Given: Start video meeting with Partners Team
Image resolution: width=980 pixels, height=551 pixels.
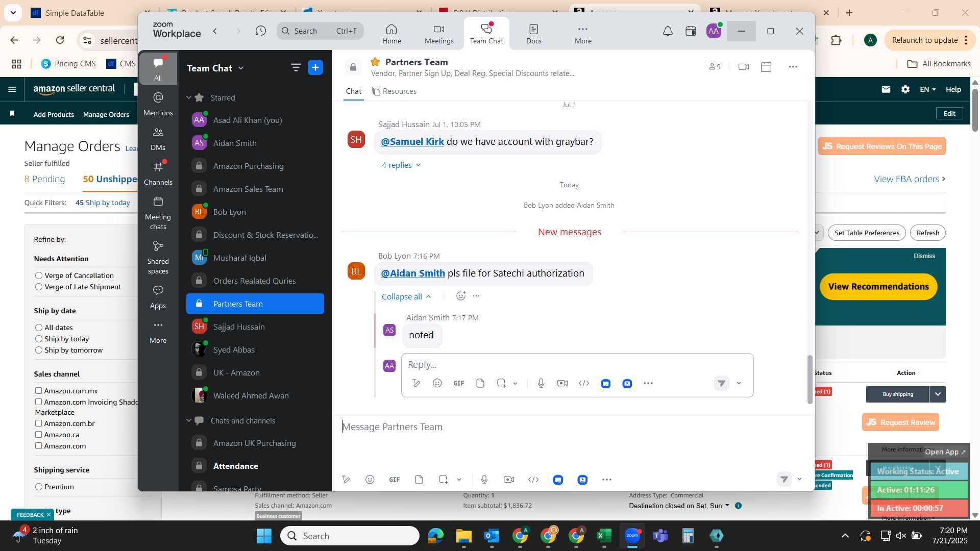Looking at the screenshot, I should [744, 67].
